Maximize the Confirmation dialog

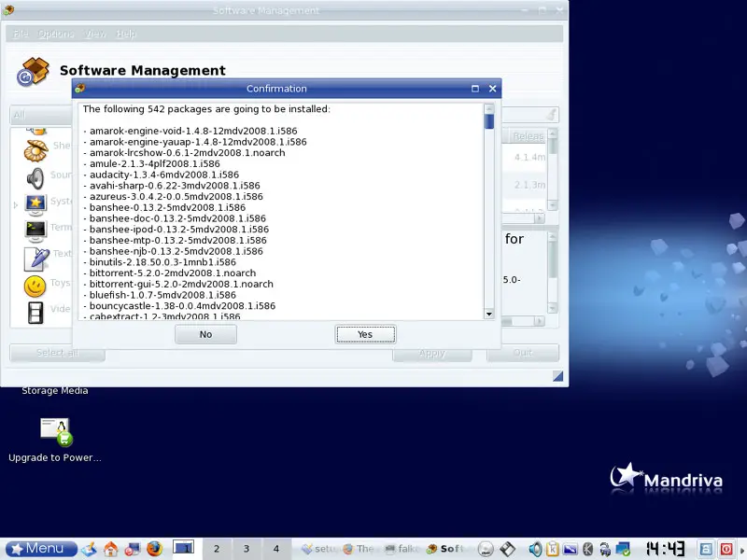[475, 89]
